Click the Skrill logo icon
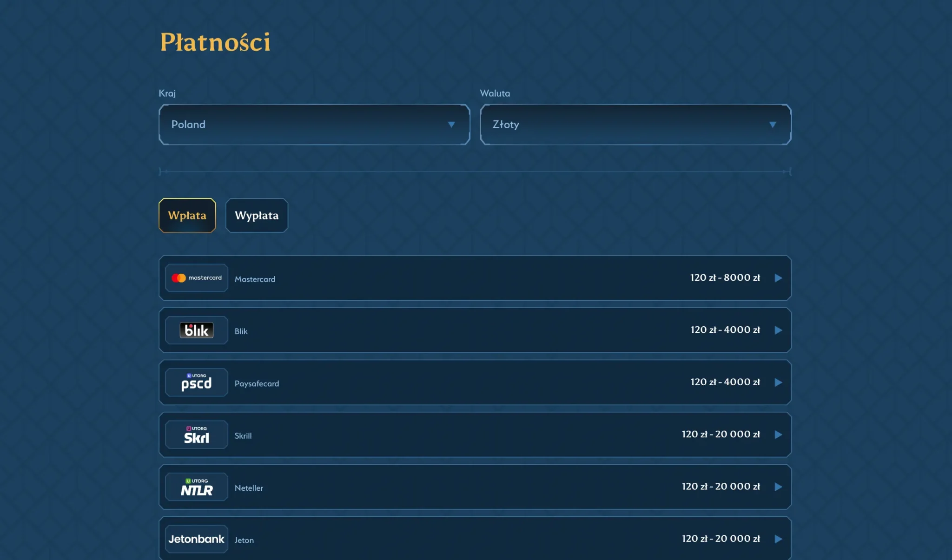 (196, 435)
